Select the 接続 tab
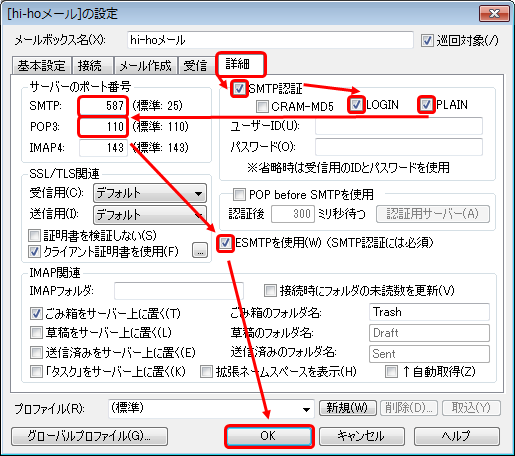Image resolution: width=515 pixels, height=456 pixels. coord(90,65)
